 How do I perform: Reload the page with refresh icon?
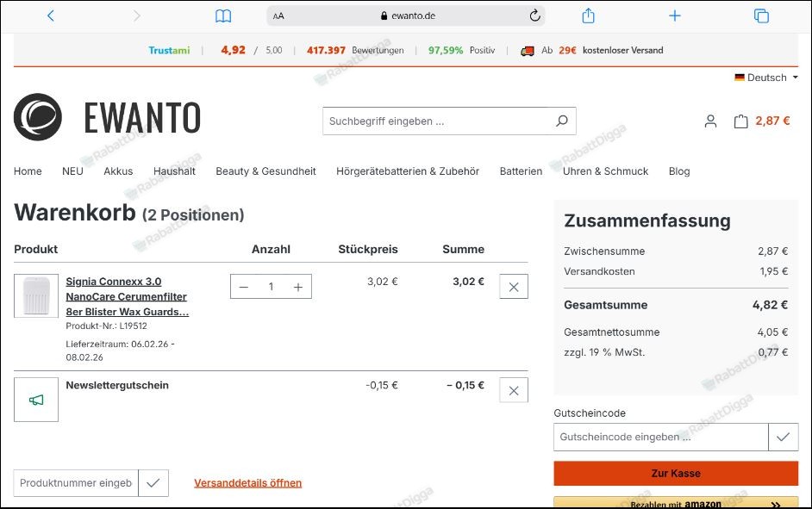tap(535, 16)
